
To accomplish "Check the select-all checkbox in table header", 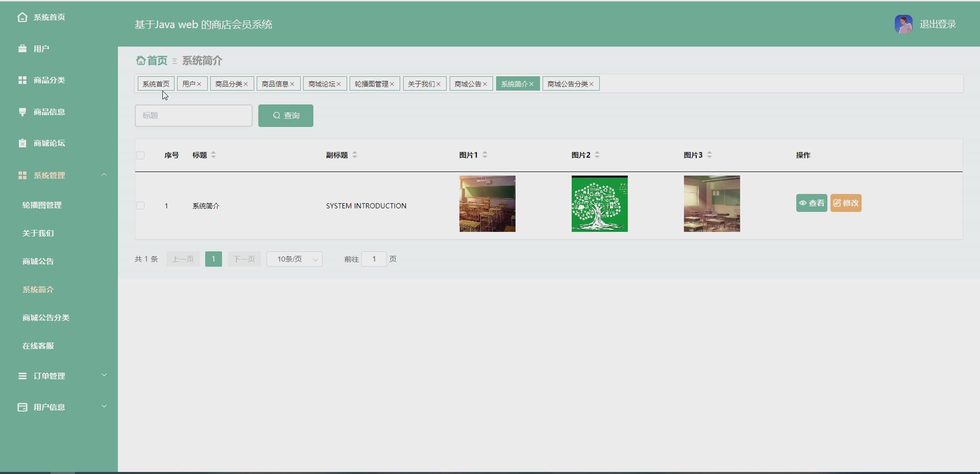I will 140,155.
